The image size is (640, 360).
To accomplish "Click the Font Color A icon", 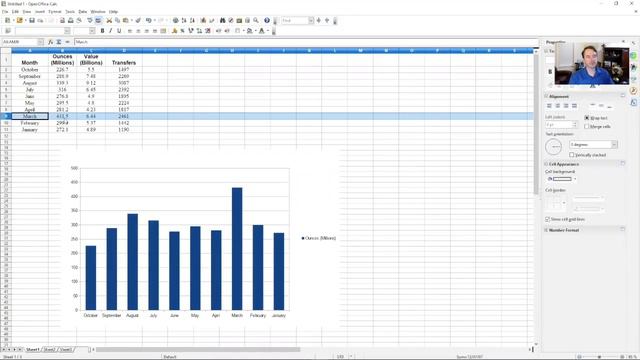I will tap(262, 31).
